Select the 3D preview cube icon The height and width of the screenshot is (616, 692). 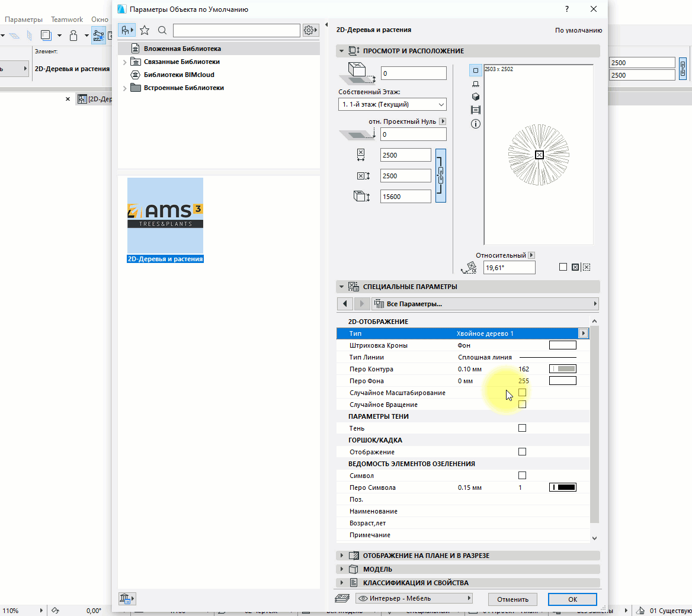475,97
